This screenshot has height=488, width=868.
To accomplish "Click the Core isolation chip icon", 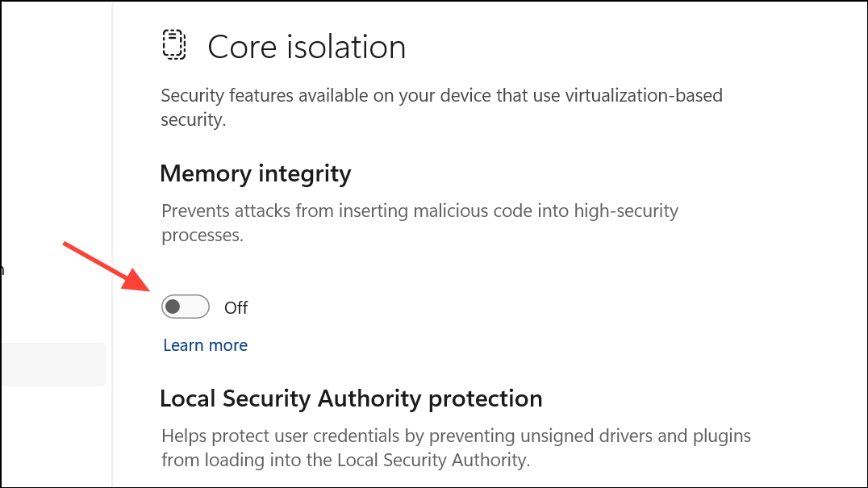I will tap(174, 45).
